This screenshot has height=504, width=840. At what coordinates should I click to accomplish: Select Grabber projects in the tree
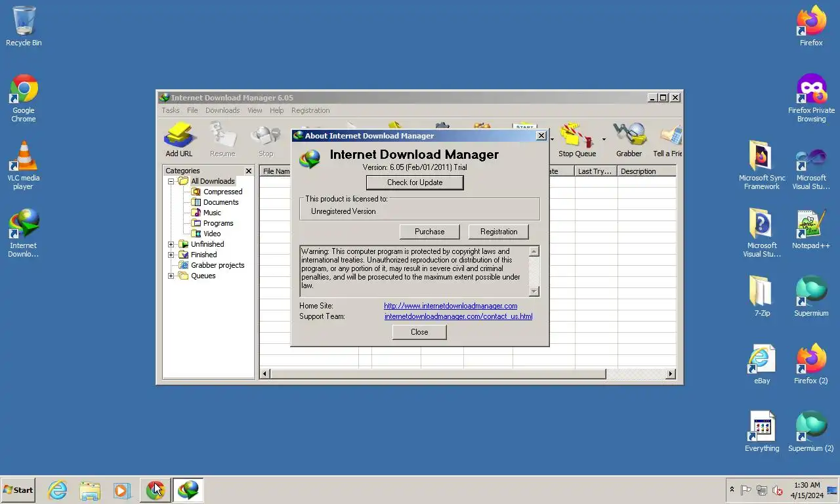click(217, 265)
